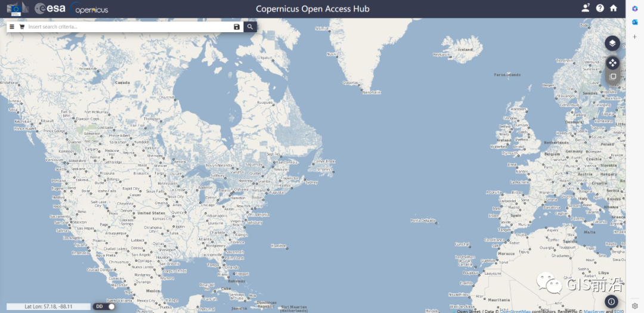Screen dimensions: 644x313
Task: Click the 'Iceland' label on the map
Action: [465, 49]
